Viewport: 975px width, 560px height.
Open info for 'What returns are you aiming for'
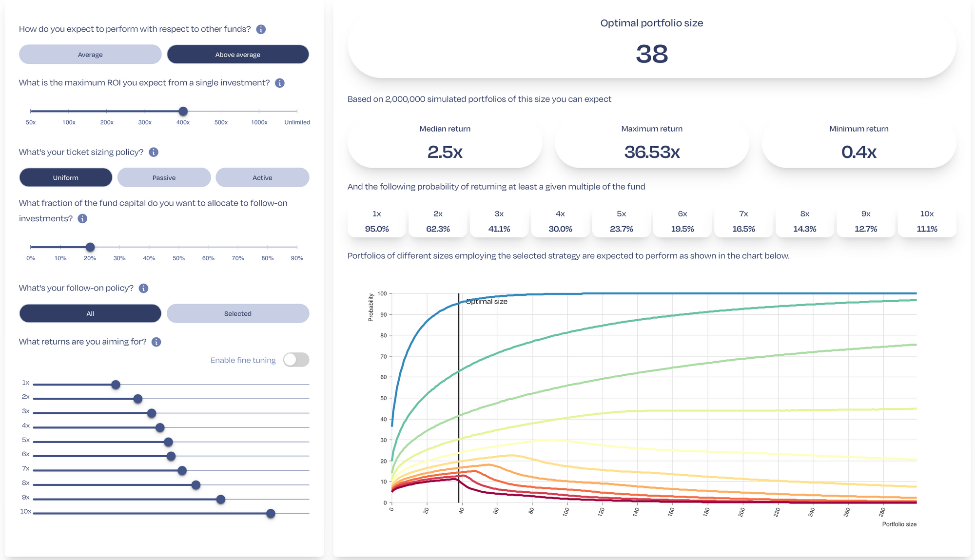pos(156,342)
